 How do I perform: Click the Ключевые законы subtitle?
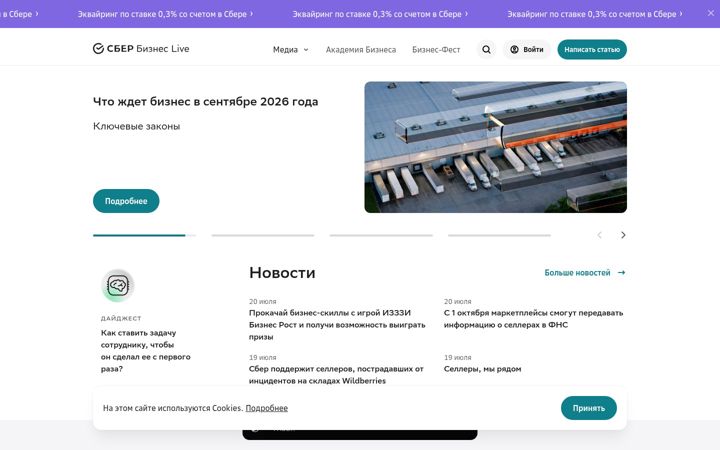pos(136,126)
